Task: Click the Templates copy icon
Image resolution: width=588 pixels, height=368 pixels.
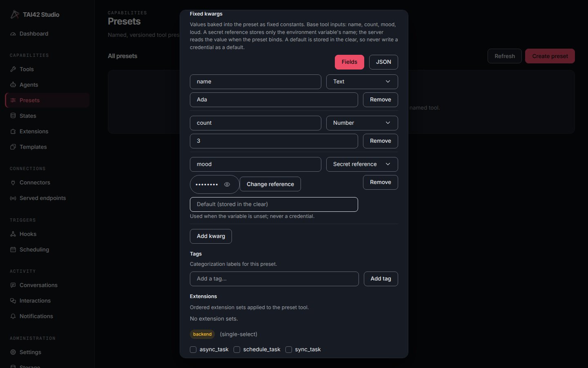Action: pyautogui.click(x=13, y=147)
